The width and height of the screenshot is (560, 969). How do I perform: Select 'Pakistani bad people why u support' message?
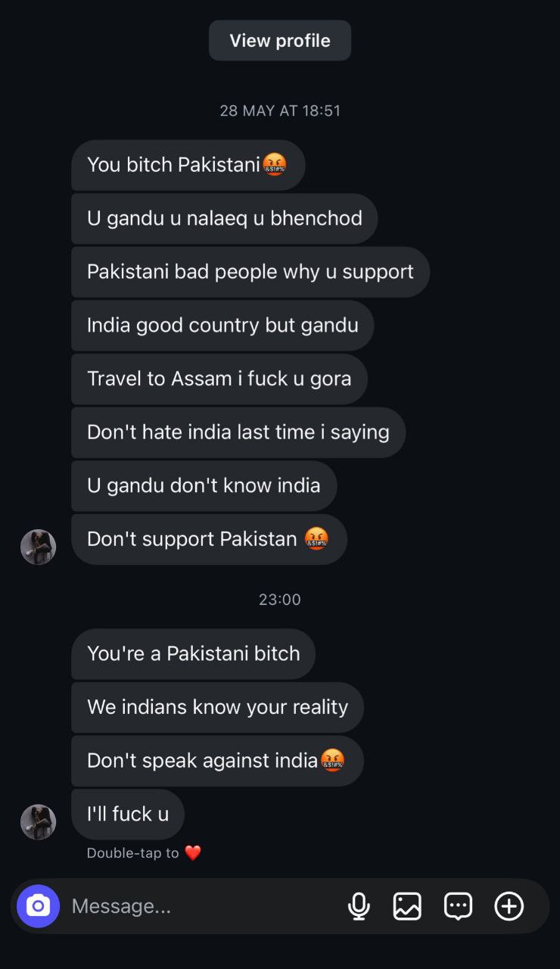250,272
